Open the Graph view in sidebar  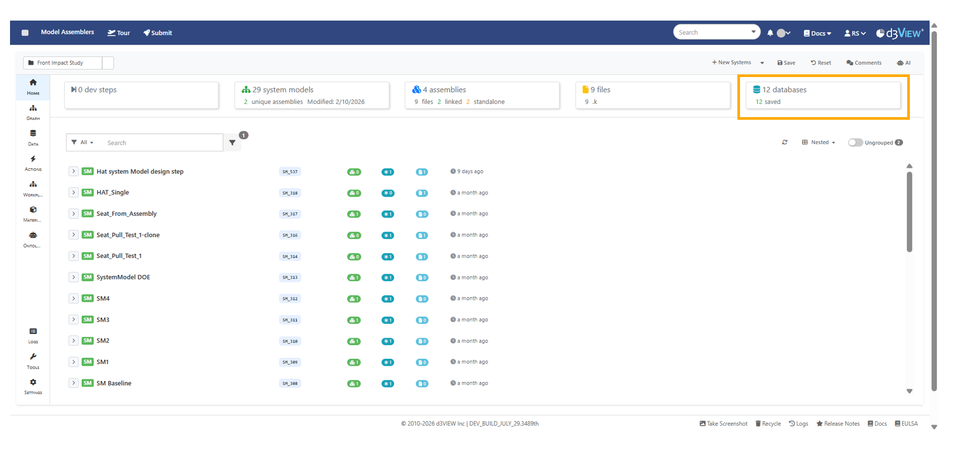[x=33, y=112]
